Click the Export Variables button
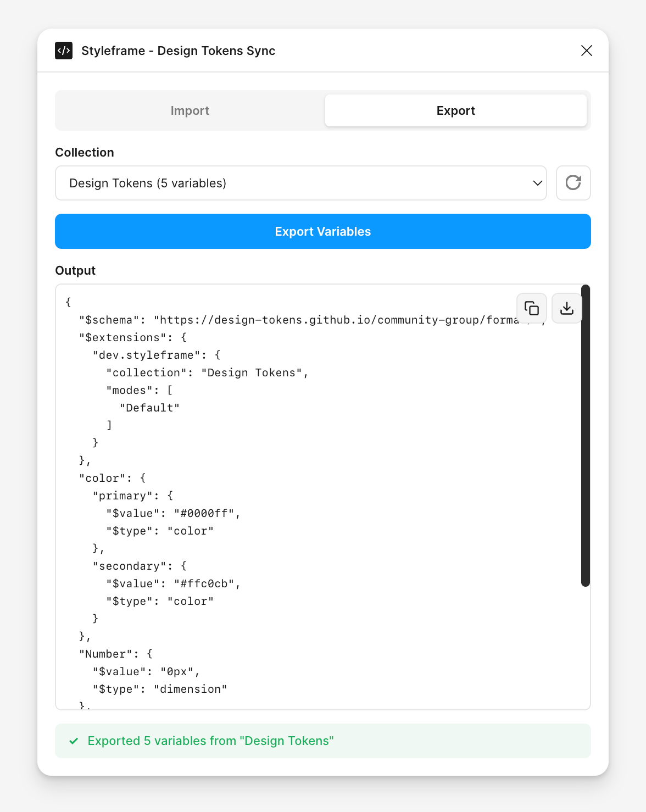 pos(322,231)
